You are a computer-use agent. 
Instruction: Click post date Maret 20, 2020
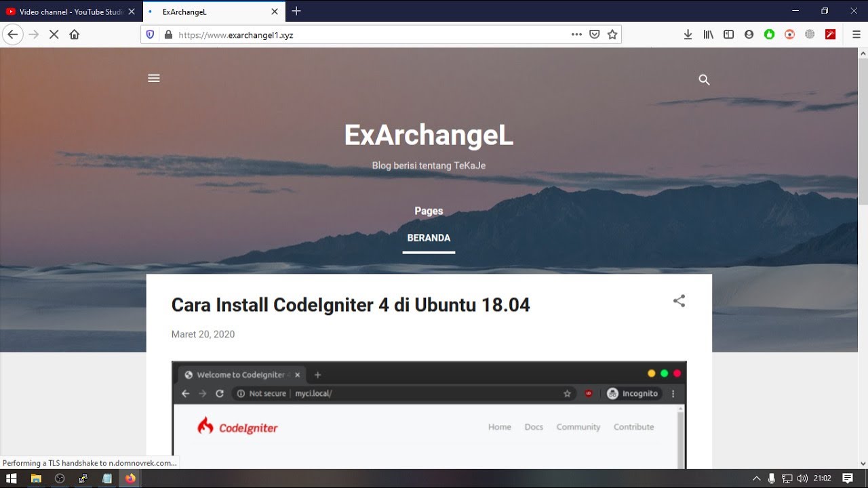point(203,334)
